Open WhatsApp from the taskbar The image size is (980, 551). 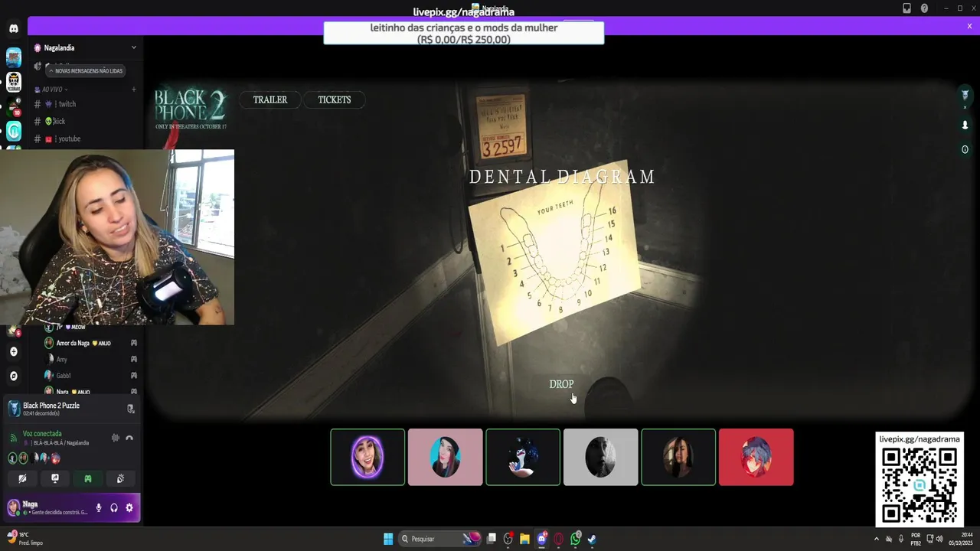coord(575,539)
